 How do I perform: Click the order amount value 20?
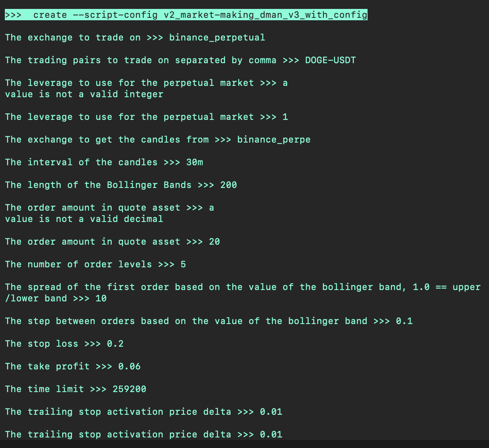(215, 242)
